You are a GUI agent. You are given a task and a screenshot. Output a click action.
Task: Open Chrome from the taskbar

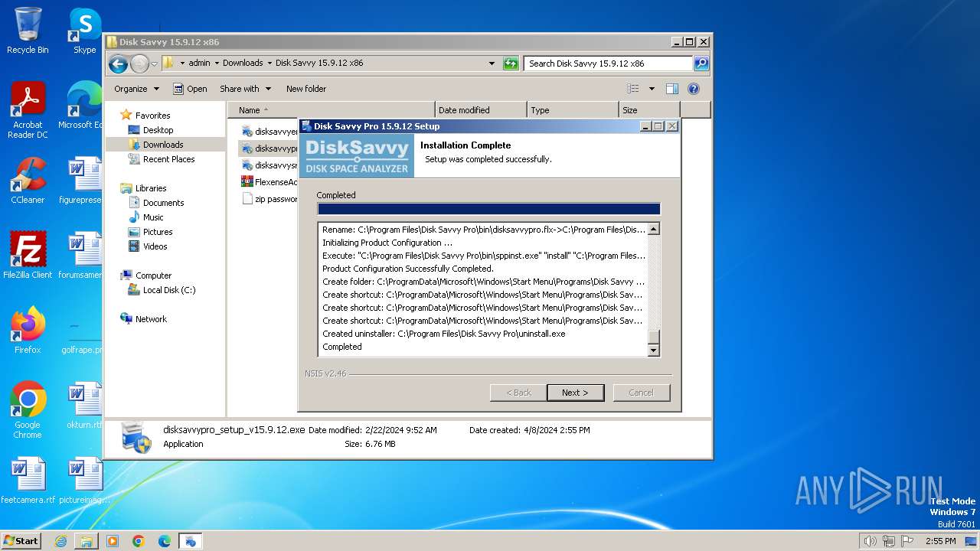pyautogui.click(x=139, y=541)
